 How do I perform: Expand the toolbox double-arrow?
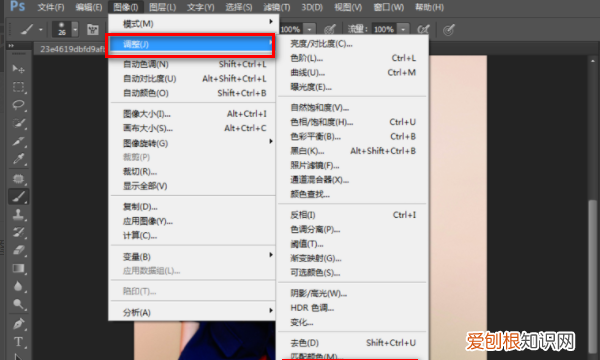tap(11, 46)
